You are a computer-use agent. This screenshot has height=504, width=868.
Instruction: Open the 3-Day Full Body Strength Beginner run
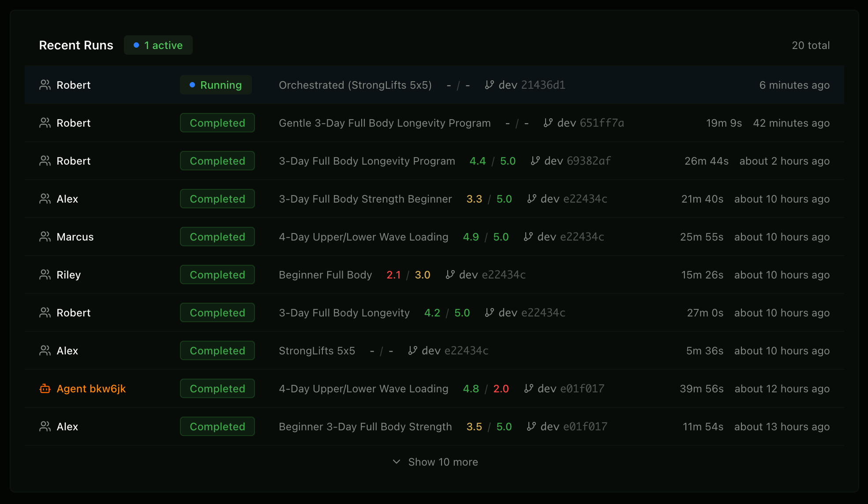434,199
